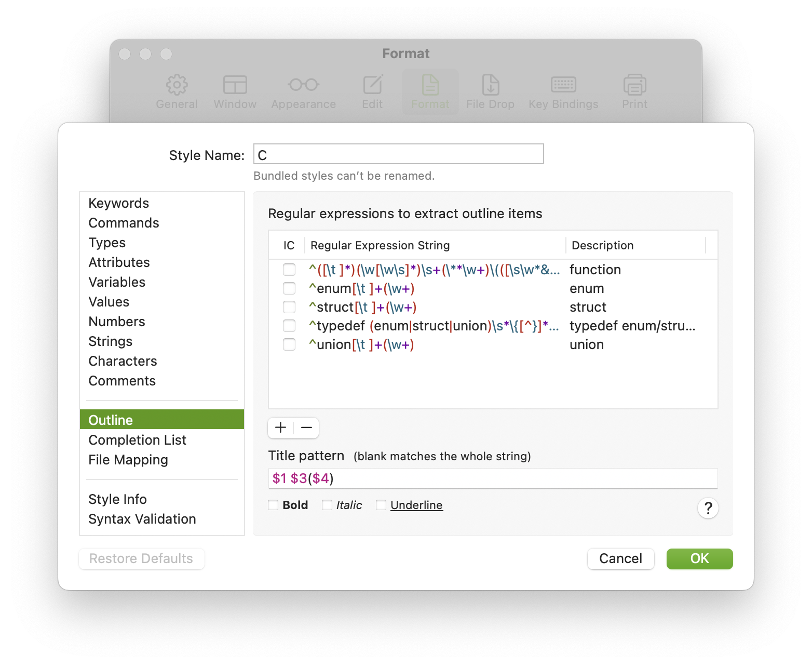The image size is (812, 667).
Task: Select the Format preferences pane
Action: tap(430, 91)
